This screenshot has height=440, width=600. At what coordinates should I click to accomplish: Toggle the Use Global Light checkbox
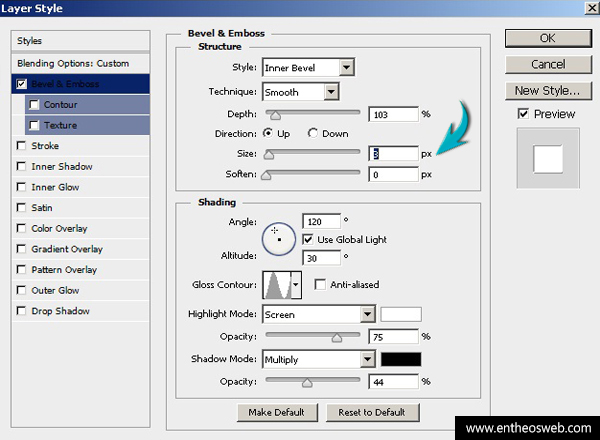point(308,240)
